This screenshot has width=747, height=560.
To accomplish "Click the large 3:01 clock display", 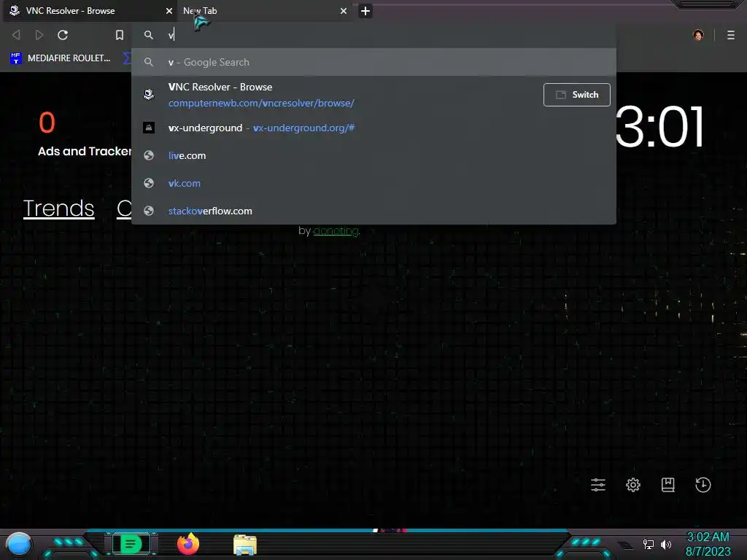I will pos(659,127).
